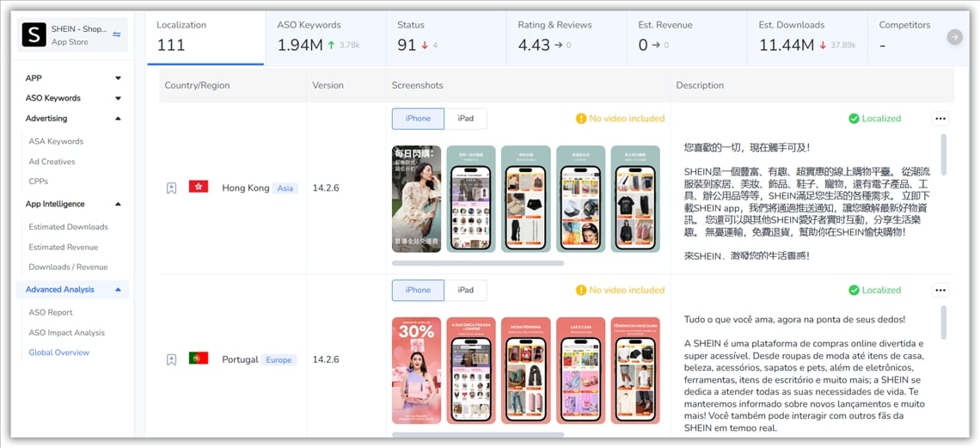Click the switch app arrows icon
This screenshot has height=448, width=980.
(117, 34)
